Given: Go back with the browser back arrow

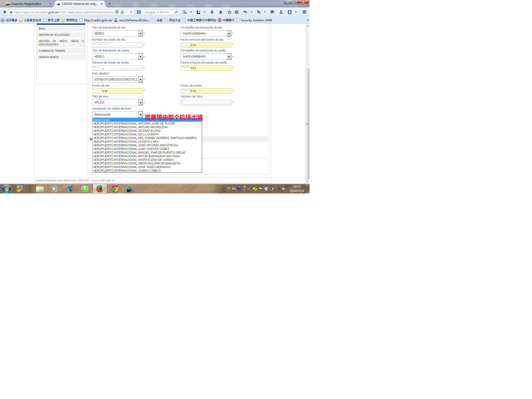Looking at the screenshot, I should pos(5,12).
